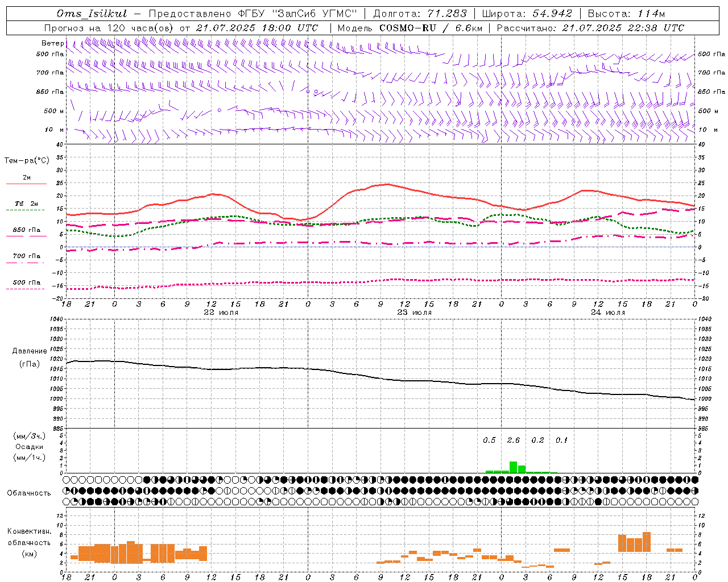Click the station name Oms_Isilkul in the header
The image size is (728, 582).
pyautogui.click(x=92, y=14)
